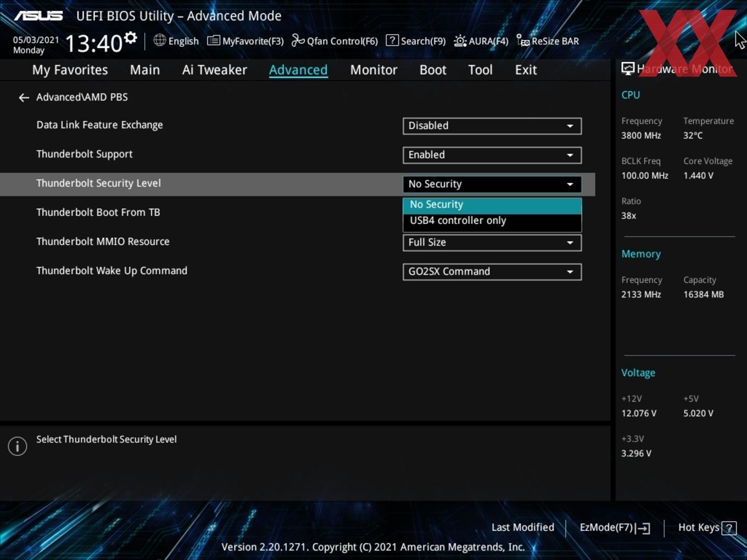Click +5V value 5.020 V
Viewport: 747px width, 560px height.
[x=698, y=413]
